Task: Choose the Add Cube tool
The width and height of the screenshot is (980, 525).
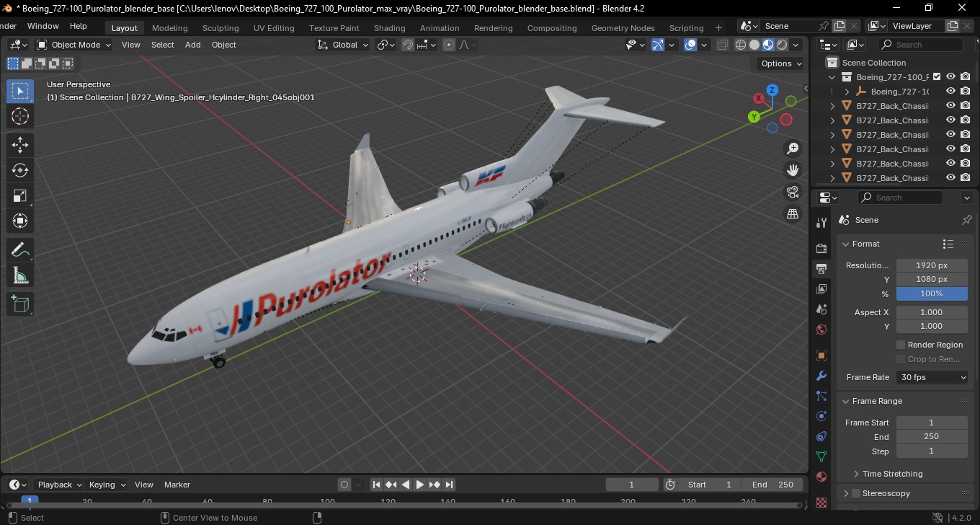Action: [20, 304]
